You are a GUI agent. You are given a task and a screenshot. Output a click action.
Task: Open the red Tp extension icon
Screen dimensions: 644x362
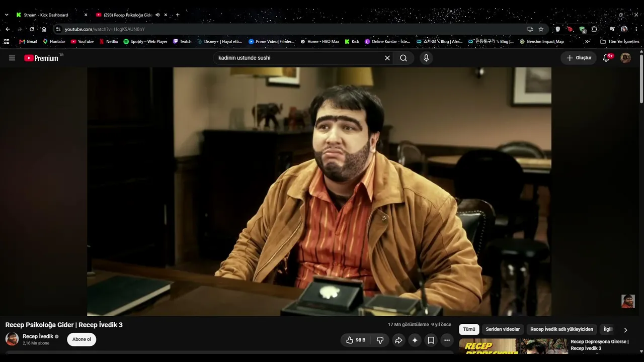pos(570,29)
